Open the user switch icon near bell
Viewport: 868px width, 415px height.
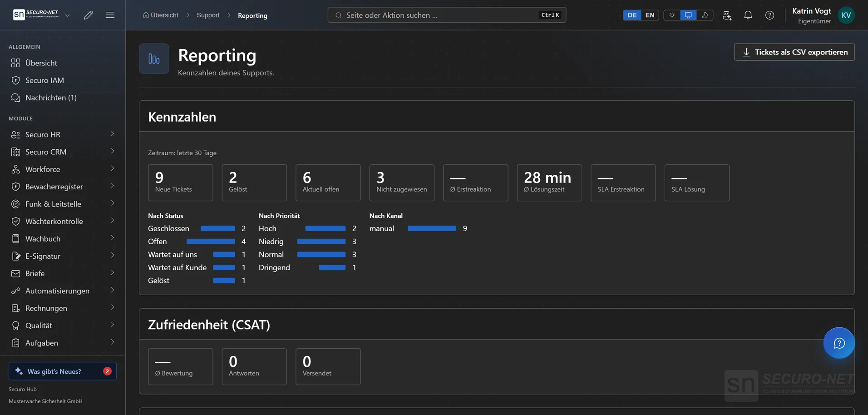(727, 15)
